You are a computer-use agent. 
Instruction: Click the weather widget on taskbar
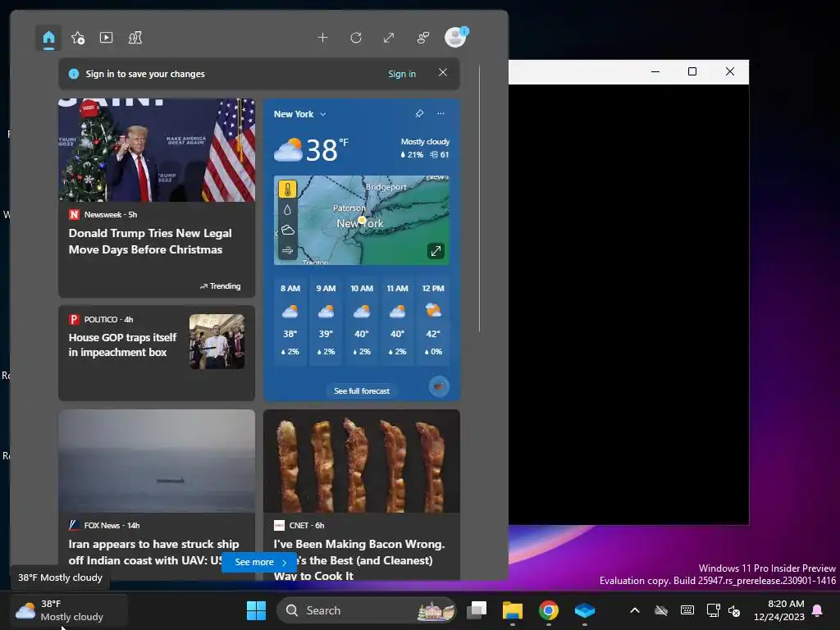(x=69, y=610)
